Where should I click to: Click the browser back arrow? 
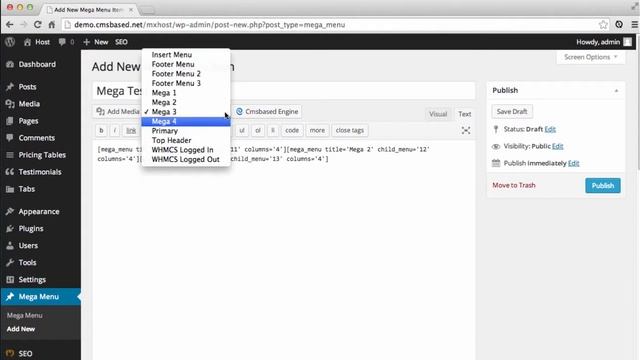click(10, 25)
